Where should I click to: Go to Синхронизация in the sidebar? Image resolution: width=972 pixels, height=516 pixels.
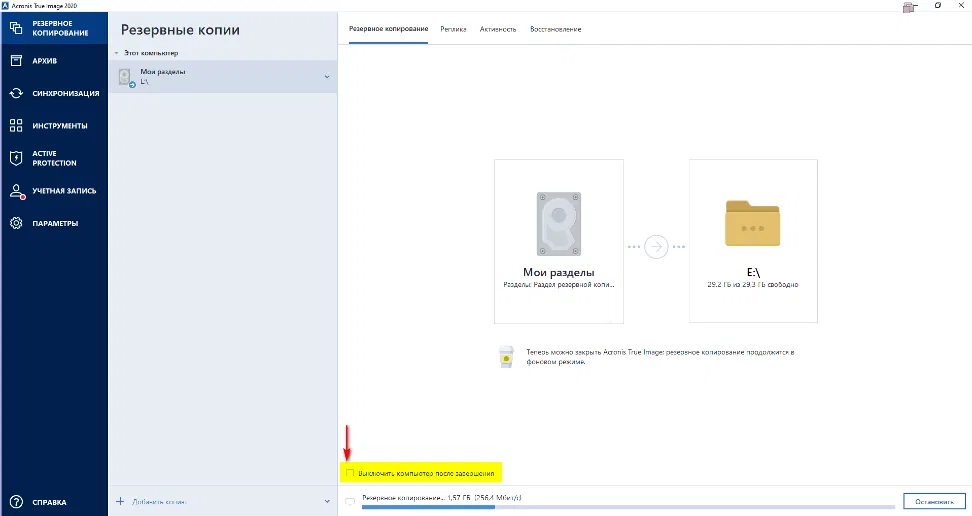click(54, 93)
